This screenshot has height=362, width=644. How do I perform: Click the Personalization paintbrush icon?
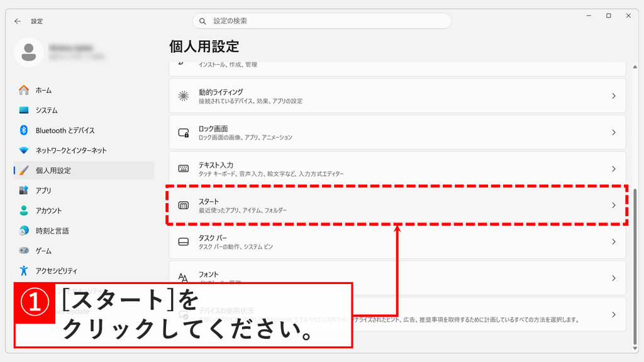pos(24,170)
